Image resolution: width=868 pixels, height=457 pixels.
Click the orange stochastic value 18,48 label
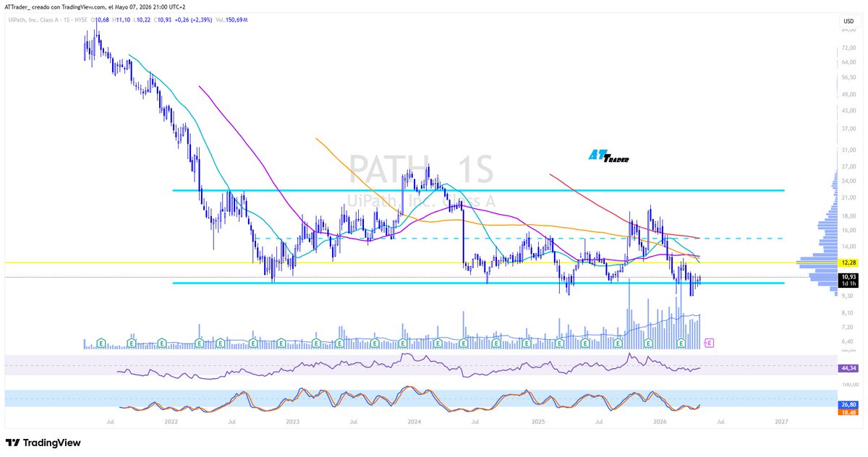[848, 412]
